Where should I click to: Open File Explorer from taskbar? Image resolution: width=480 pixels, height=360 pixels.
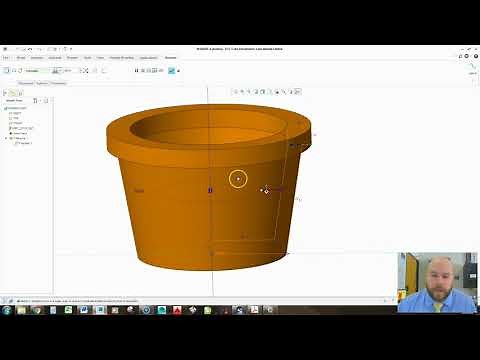(x=22, y=310)
